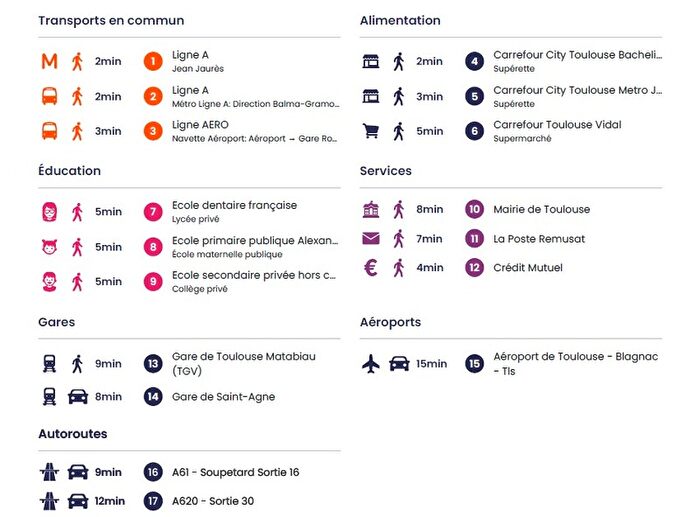This screenshot has height=517, width=700.
Task: Open Mairie de Toulouse entry
Action: pos(541,210)
